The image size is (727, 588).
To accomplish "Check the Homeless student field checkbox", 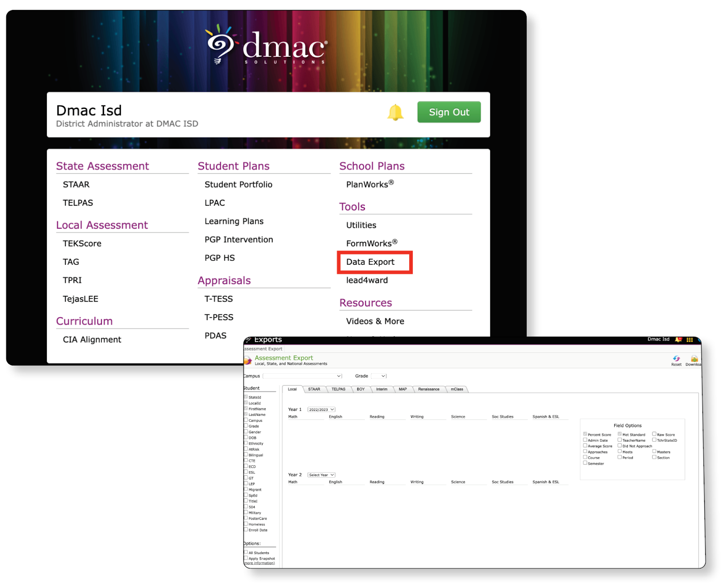I will [246, 524].
